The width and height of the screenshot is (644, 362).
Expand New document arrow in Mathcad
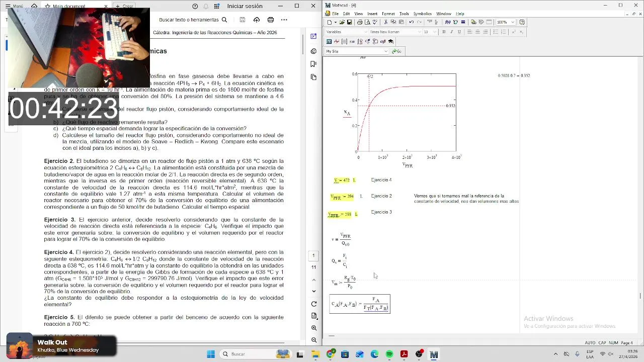tap(336, 22)
